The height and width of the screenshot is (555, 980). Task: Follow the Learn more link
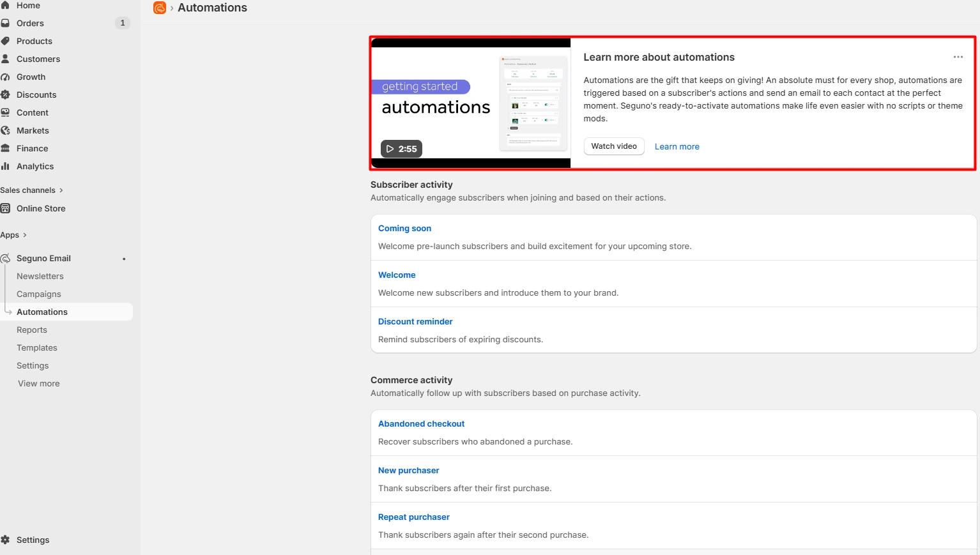(x=677, y=147)
